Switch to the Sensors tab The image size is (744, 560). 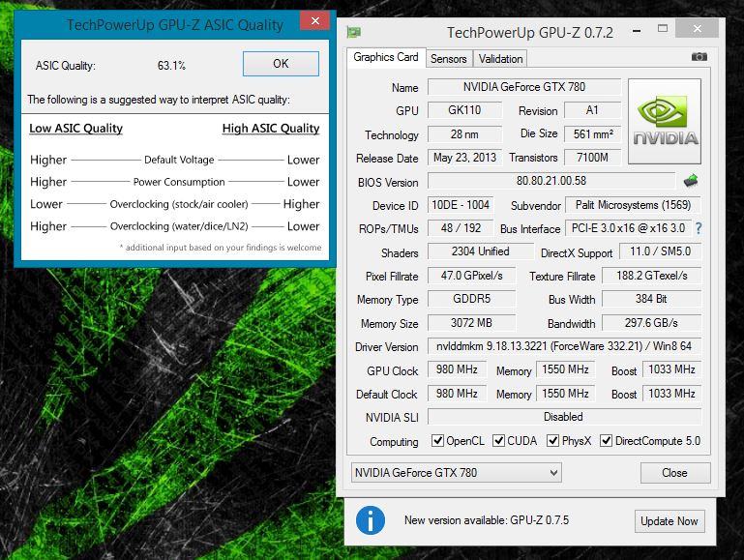(448, 59)
